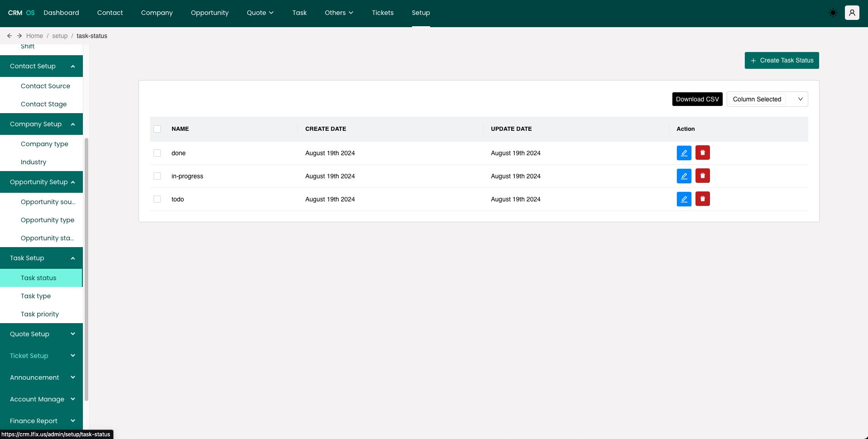Screen dimensions: 868x439
Task: Open Opportunity stage in sidebar
Action: click(x=41, y=238)
